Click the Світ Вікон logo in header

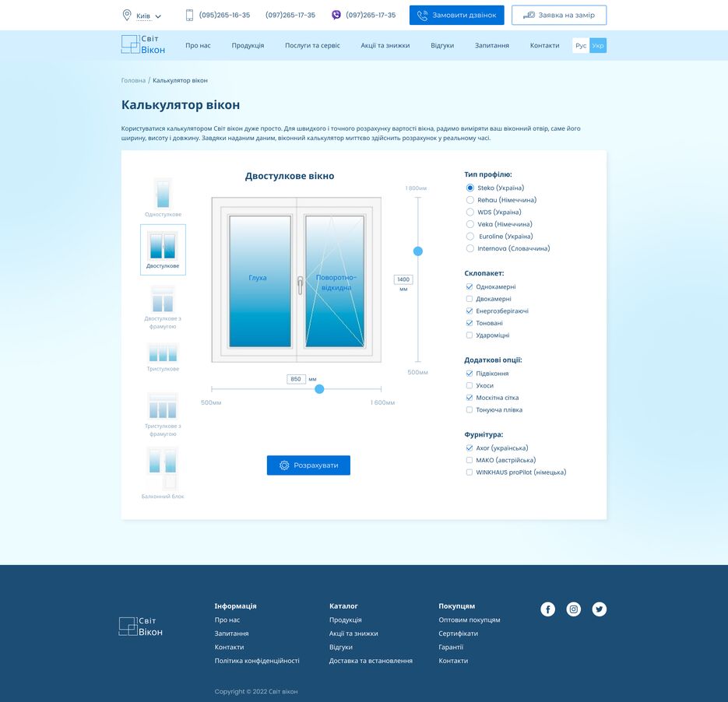(143, 44)
